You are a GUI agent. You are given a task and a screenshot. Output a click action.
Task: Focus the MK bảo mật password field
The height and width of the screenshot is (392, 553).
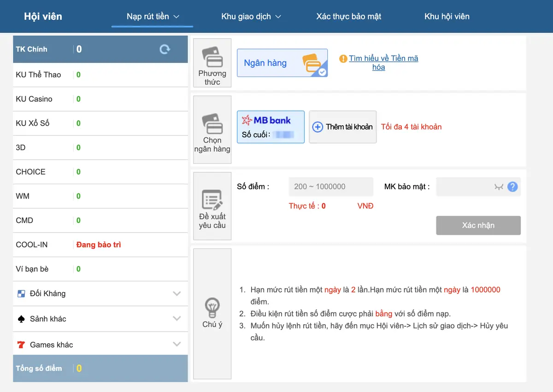coord(478,187)
